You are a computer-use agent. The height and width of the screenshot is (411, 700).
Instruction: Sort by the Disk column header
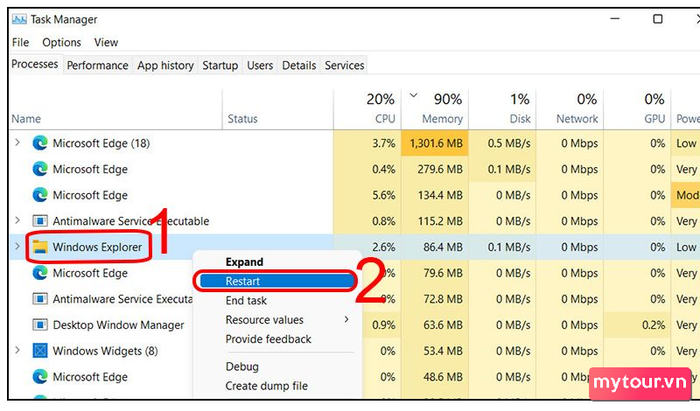pyautogui.click(x=520, y=119)
